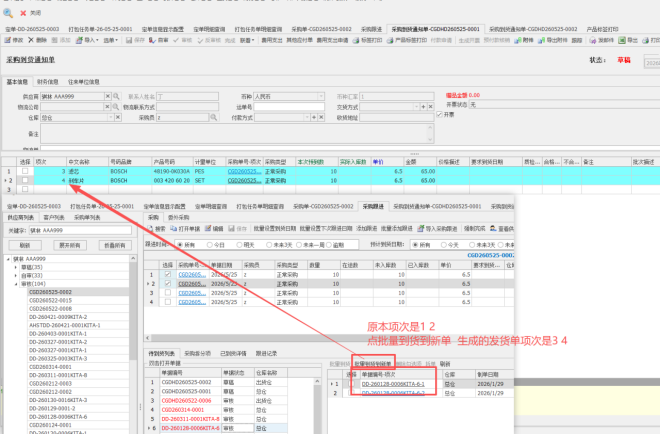Check row 4 checkbox in lower purchase grid
660x434 pixels.
(x=168, y=302)
